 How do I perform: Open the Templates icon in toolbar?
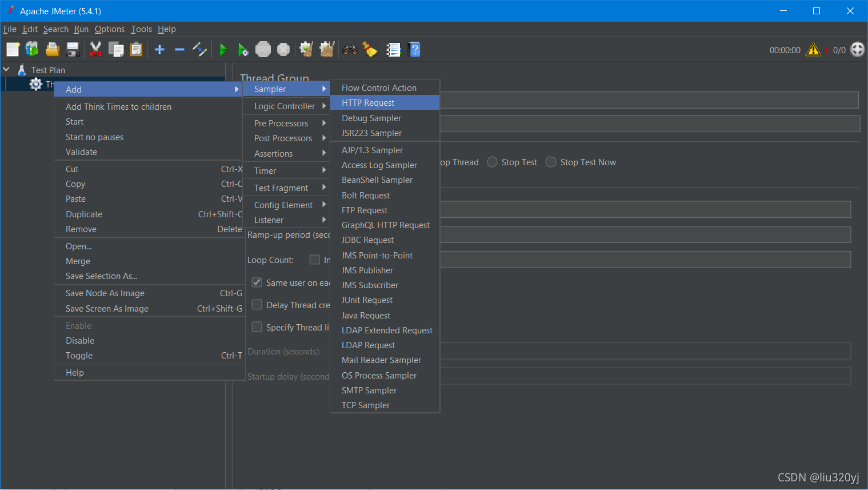coord(32,50)
